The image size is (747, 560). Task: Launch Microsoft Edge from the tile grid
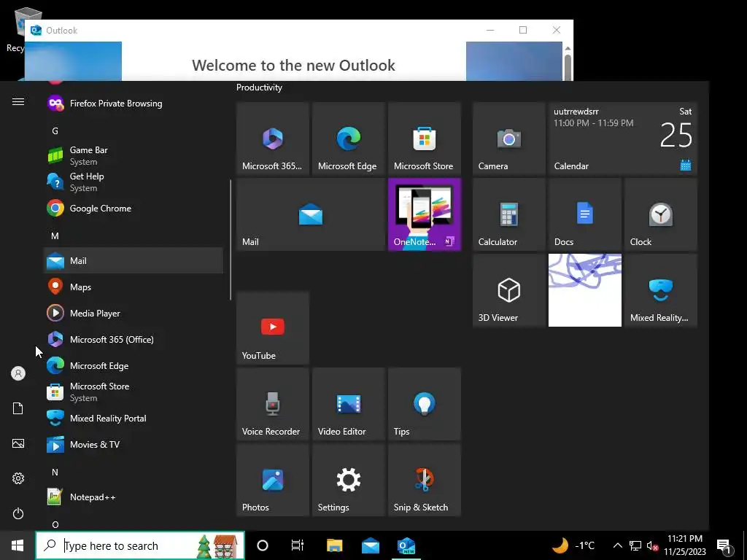[348, 139]
